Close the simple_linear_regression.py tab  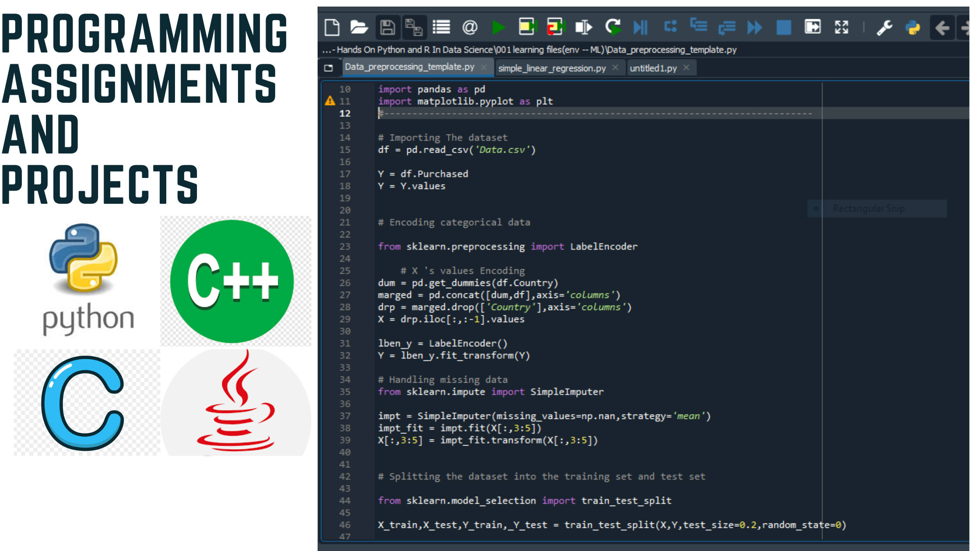point(616,68)
